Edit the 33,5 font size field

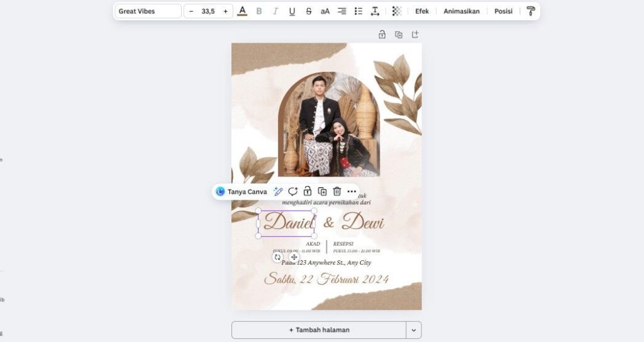coord(208,11)
